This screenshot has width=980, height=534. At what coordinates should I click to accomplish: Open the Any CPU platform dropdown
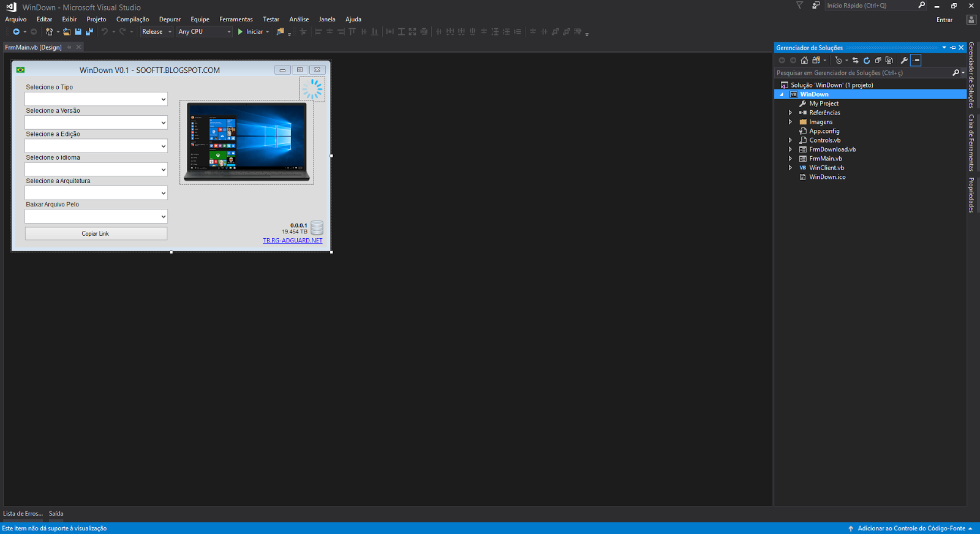pos(205,32)
